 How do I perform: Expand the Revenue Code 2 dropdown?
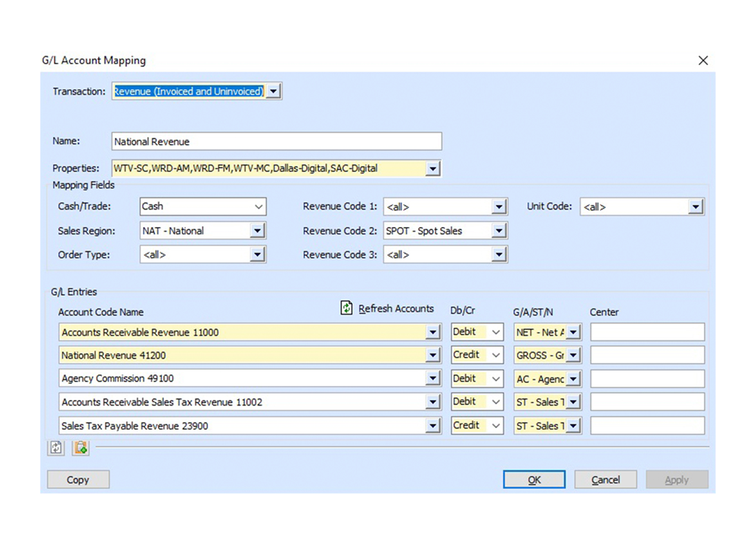point(498,231)
